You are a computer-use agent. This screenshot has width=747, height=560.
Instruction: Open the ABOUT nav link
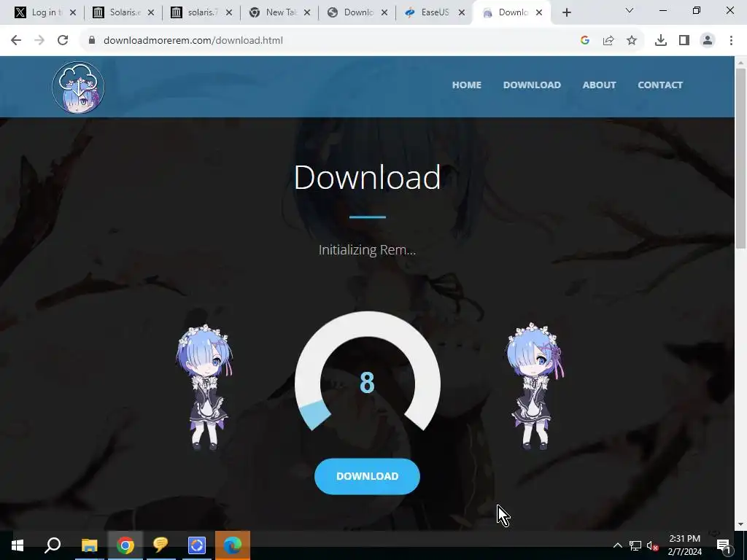pyautogui.click(x=599, y=85)
